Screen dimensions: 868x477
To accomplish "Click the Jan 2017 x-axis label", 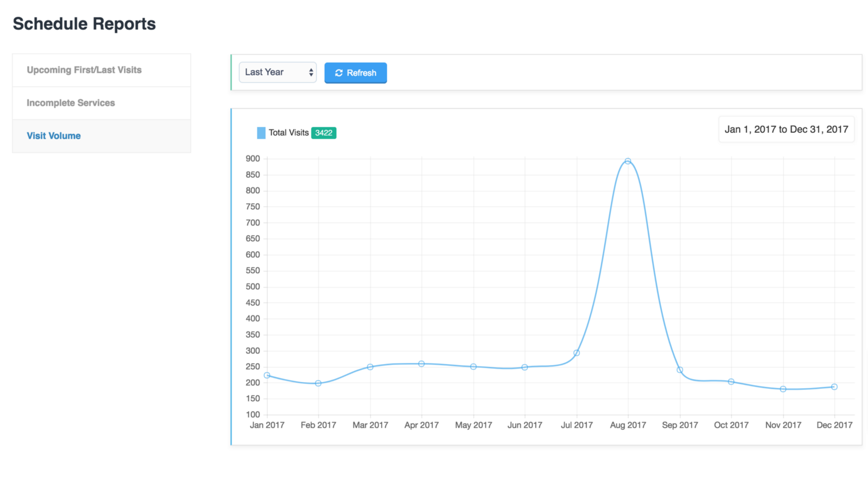I will 267,425.
